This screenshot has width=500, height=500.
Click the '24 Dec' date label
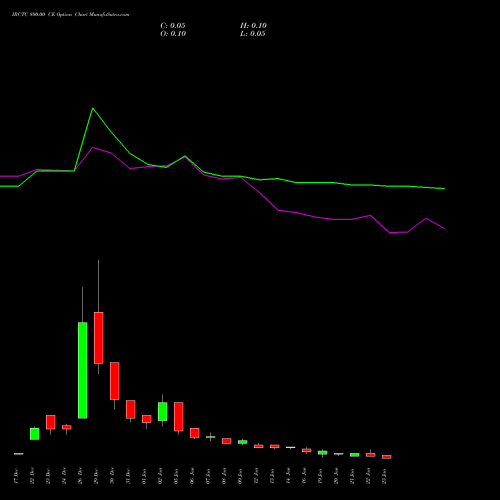click(65, 476)
